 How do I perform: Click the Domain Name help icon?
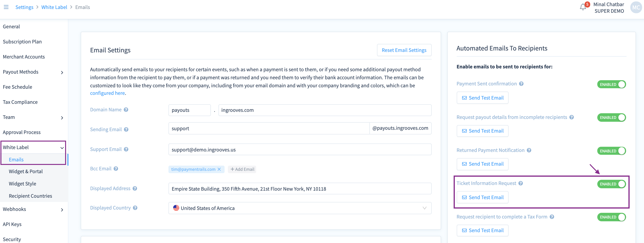126,110
